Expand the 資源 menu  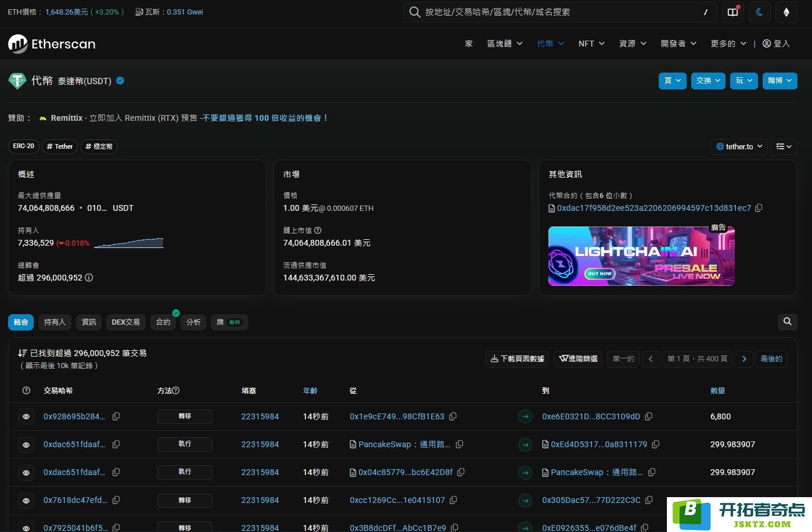coord(633,44)
